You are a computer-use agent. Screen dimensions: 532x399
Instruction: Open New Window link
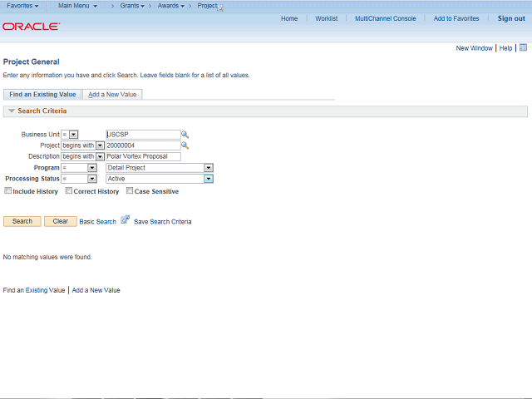tap(474, 48)
